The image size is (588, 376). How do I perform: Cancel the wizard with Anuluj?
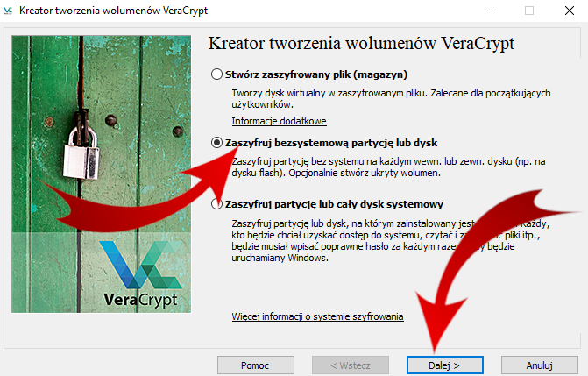tap(539, 365)
